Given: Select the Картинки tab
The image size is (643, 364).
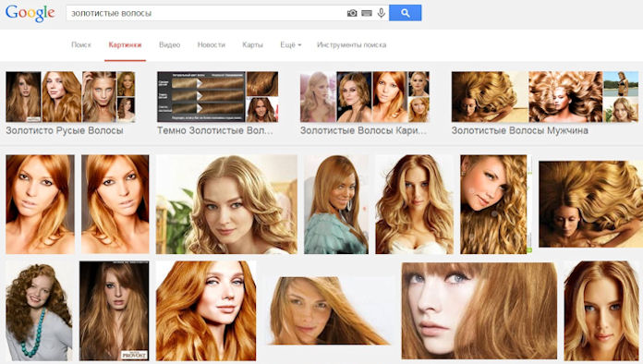Looking at the screenshot, I should click(x=125, y=44).
